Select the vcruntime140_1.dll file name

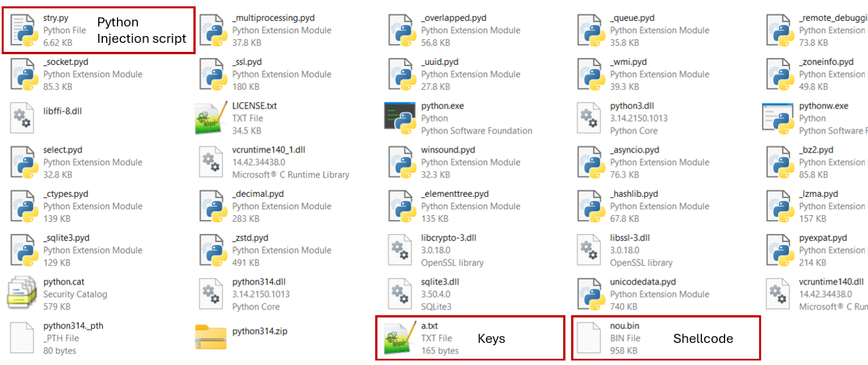(x=268, y=150)
